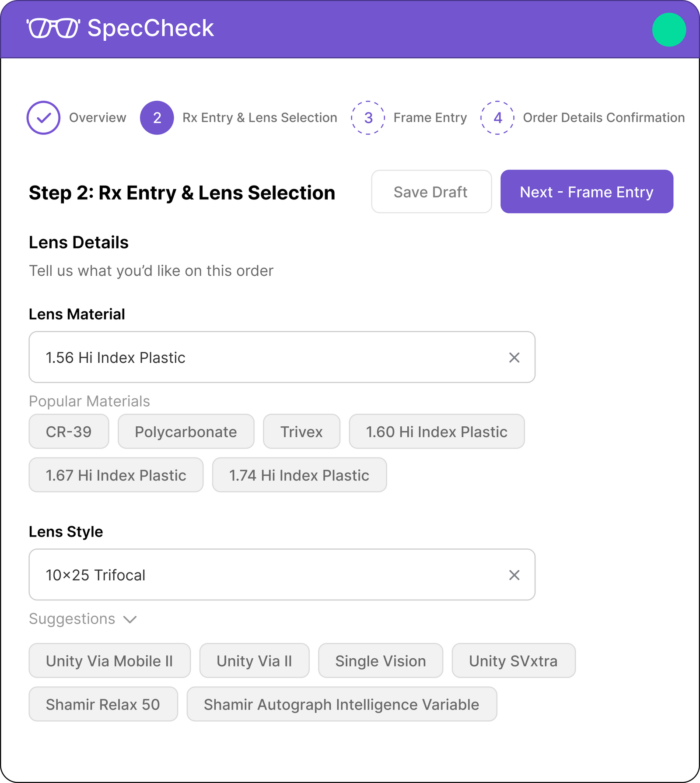
Task: Go to Frame Entry step label
Action: [430, 118]
